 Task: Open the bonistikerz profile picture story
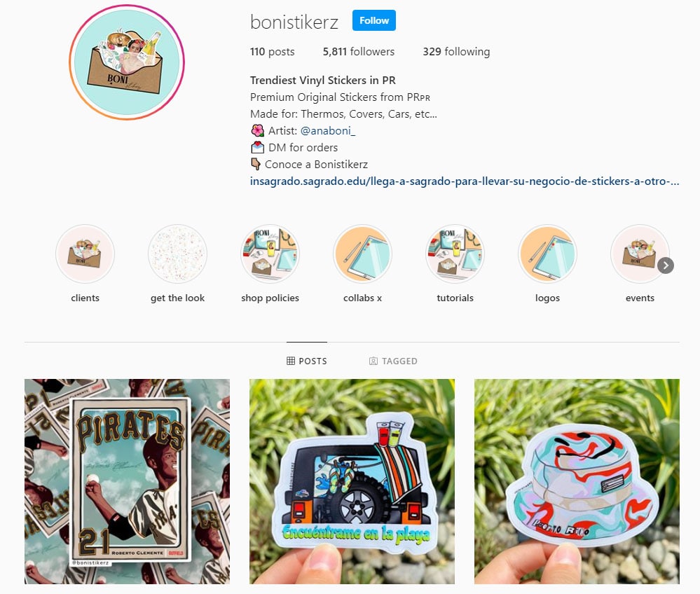tap(127, 62)
